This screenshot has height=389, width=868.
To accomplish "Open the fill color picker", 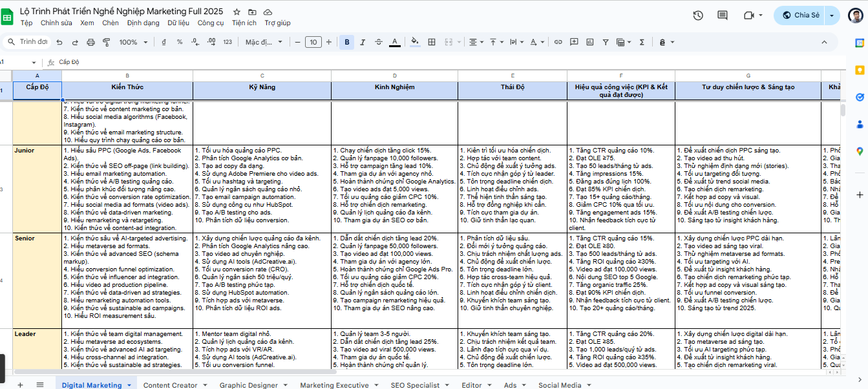I will point(415,42).
